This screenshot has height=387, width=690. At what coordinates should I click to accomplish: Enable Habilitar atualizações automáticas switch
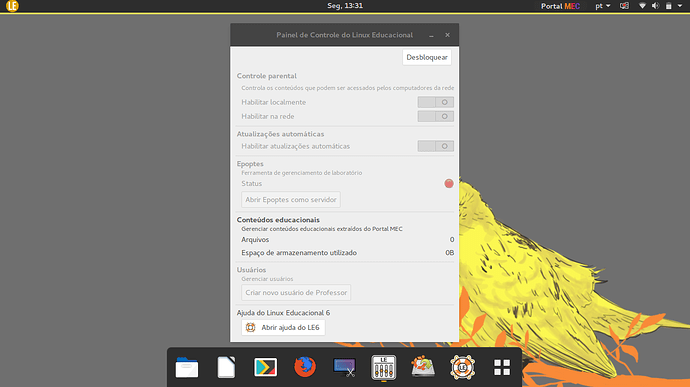(436, 146)
